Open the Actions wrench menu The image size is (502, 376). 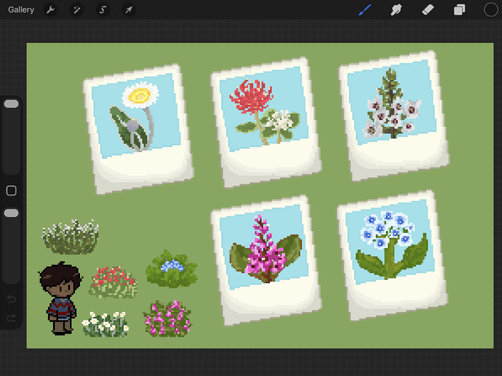(x=51, y=10)
